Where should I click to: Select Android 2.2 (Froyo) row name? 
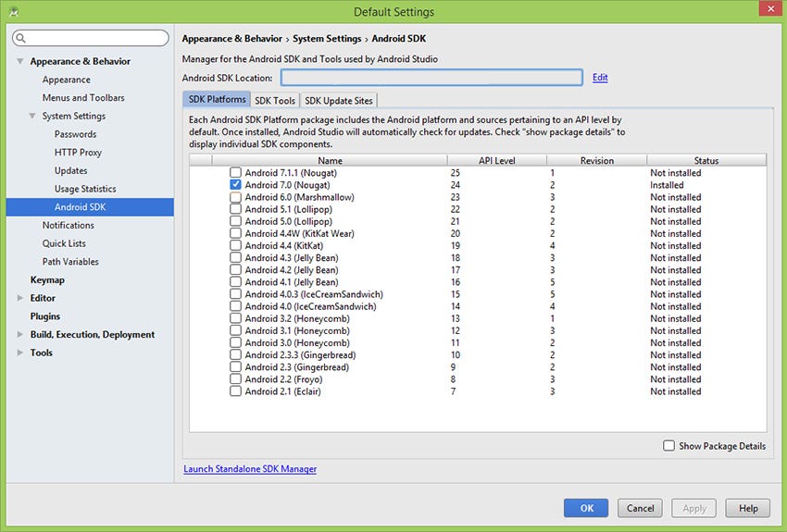tap(283, 379)
